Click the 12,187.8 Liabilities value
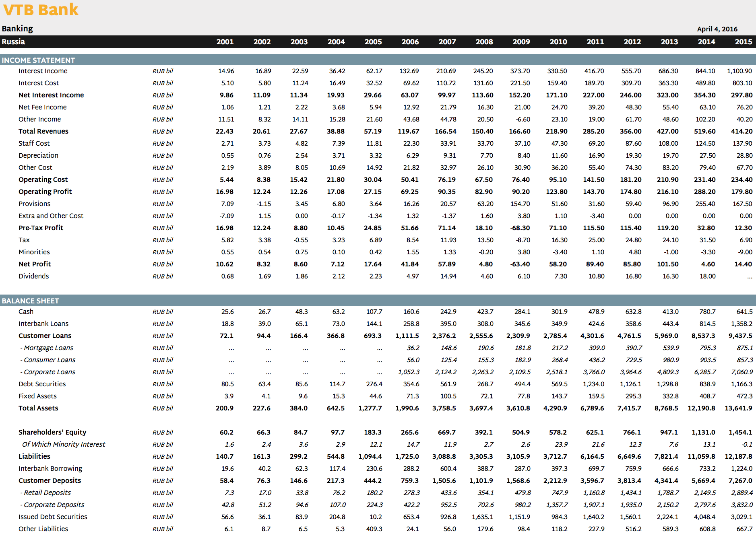This screenshot has width=756, height=536. [x=738, y=456]
